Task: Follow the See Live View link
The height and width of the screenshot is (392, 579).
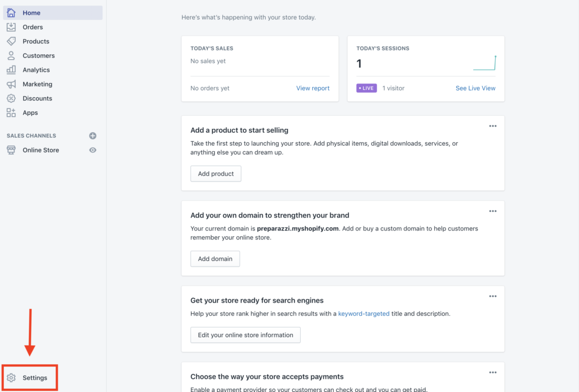Action: point(476,88)
